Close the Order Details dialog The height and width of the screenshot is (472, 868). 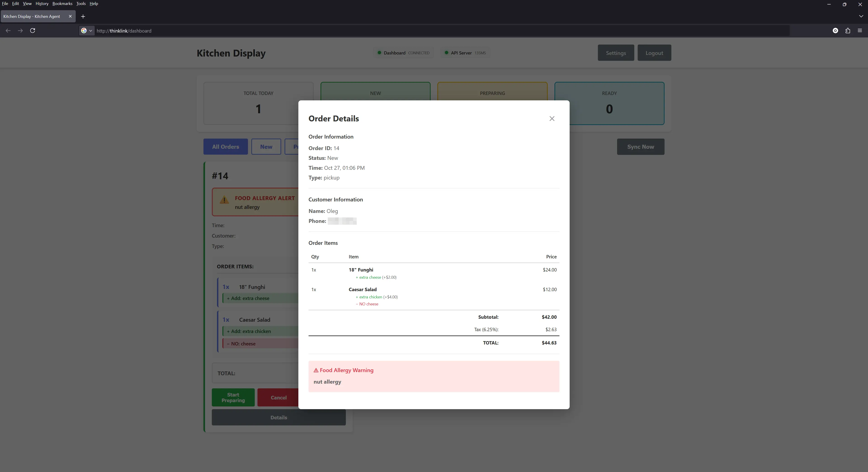click(552, 119)
